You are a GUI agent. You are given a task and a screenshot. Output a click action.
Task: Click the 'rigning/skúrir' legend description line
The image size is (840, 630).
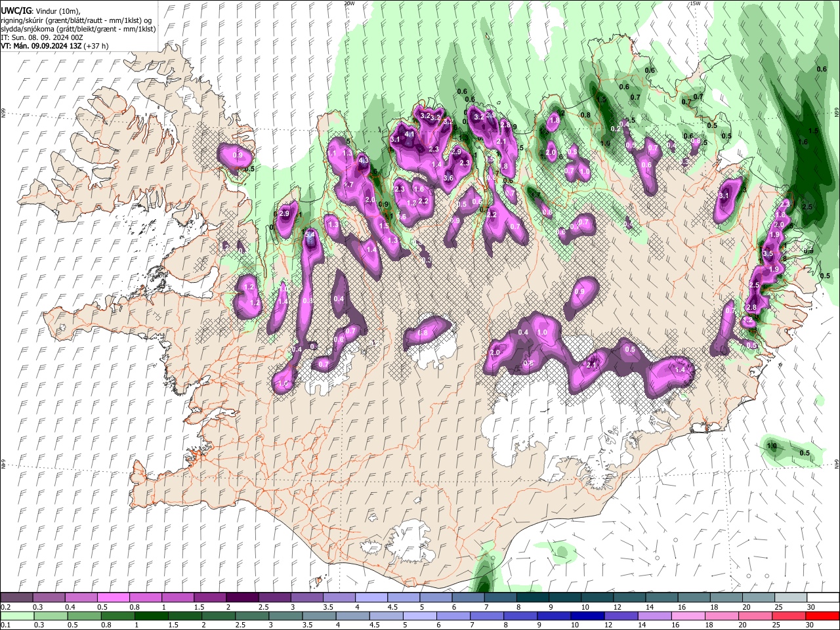(77, 20)
